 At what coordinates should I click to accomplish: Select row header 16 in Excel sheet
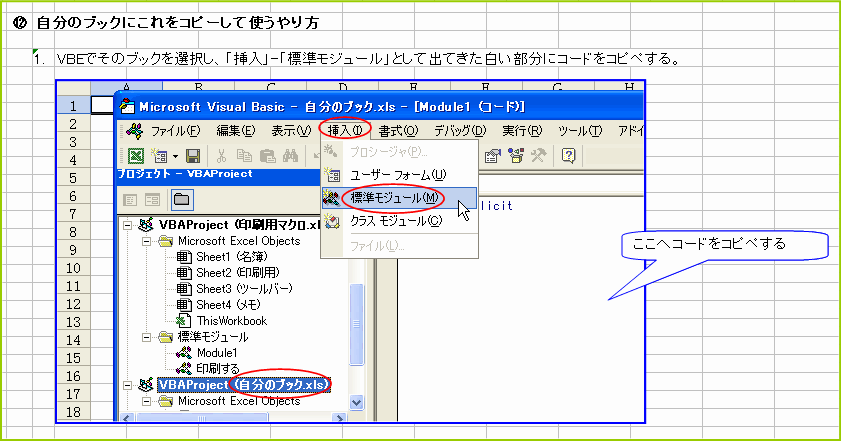pyautogui.click(x=73, y=376)
